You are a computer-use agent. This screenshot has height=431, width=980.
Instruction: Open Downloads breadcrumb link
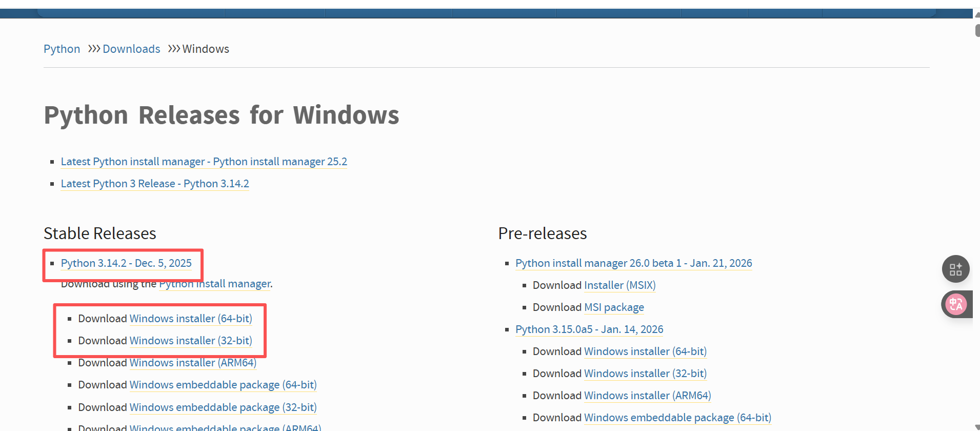(131, 49)
